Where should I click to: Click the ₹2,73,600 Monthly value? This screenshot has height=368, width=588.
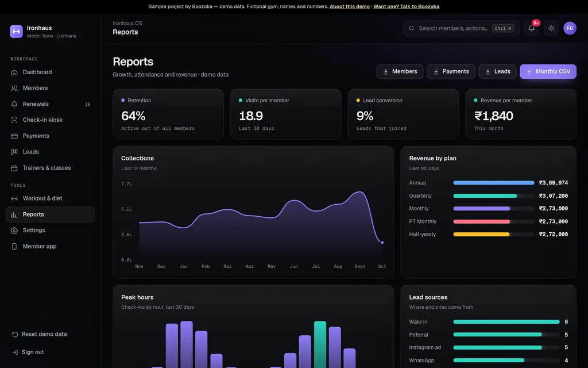click(554, 208)
